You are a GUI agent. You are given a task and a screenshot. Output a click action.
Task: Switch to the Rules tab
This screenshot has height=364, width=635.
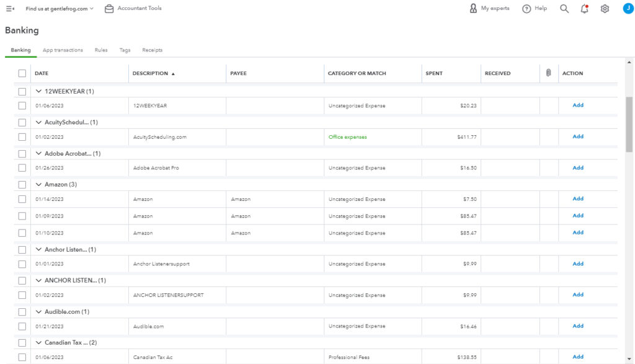tap(101, 50)
